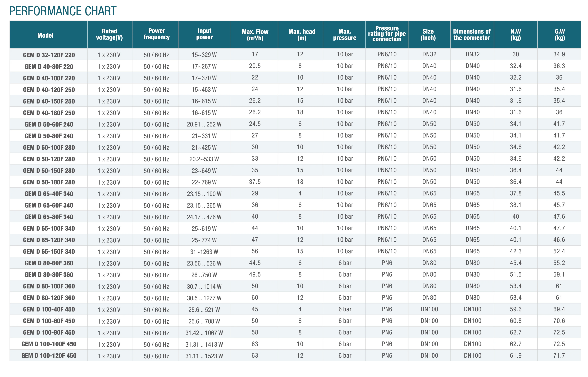Viewport: 588px width, 377px height.
Task: Click the Dimensions of the connector header
Action: (x=472, y=35)
